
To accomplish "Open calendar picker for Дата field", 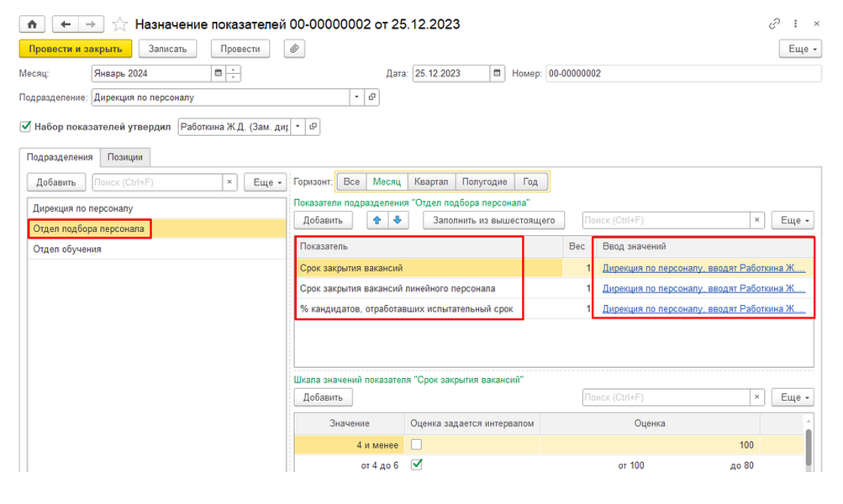I will coord(497,73).
